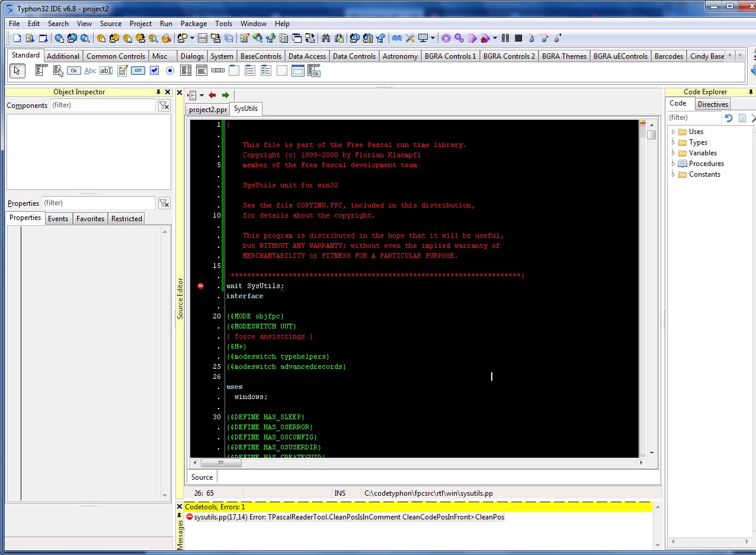Select the TRadioButton palette component
Screen dimensions: 756x555
(170, 71)
